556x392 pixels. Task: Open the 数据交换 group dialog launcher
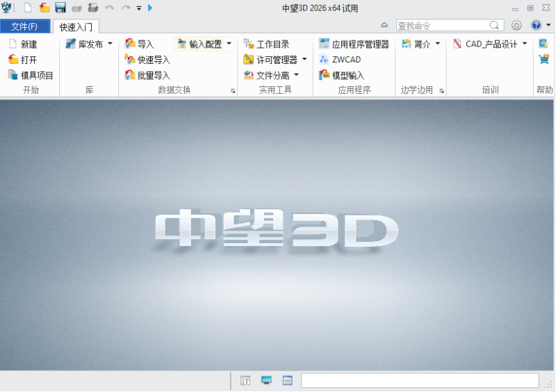pyautogui.click(x=233, y=91)
